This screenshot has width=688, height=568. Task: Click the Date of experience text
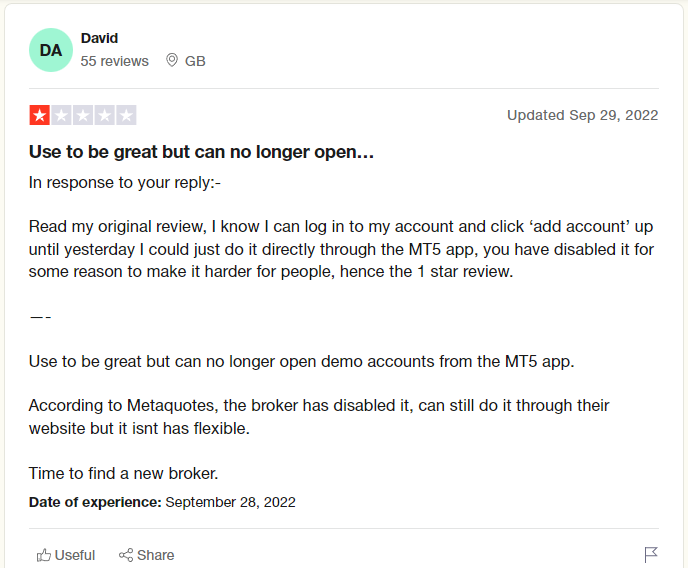[162, 502]
